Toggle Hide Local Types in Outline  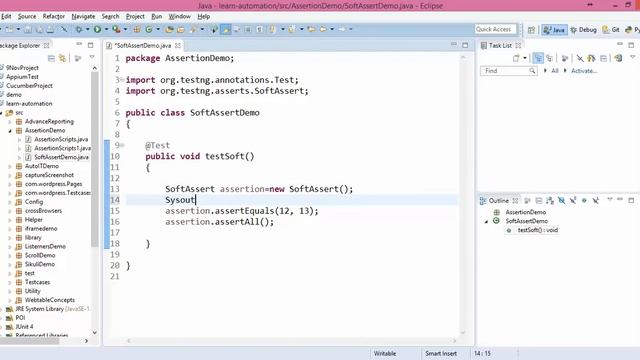coord(596,200)
